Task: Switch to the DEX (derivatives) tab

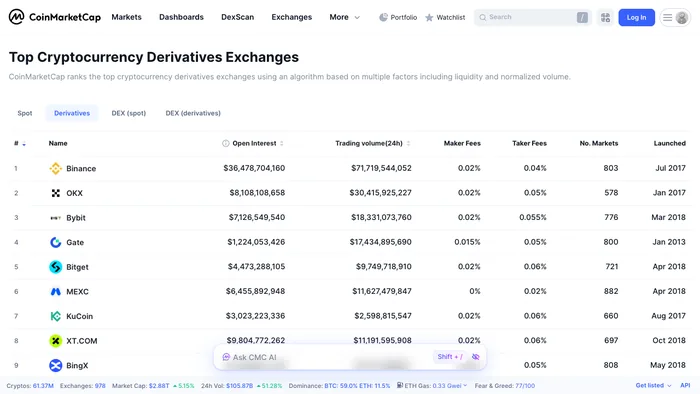Action: (193, 113)
